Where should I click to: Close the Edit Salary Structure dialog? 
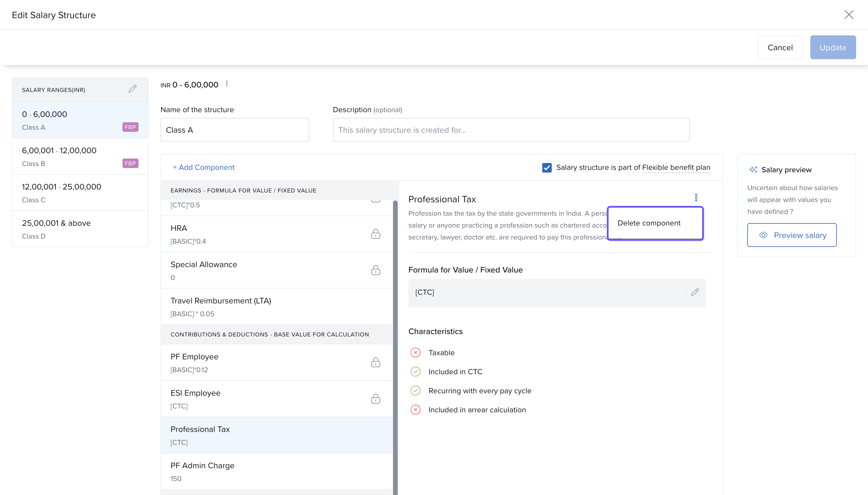pos(849,15)
